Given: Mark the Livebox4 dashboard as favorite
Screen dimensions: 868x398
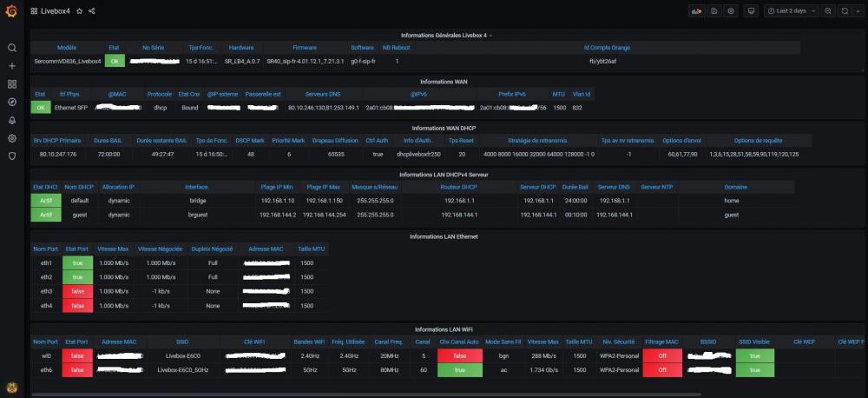Looking at the screenshot, I should tap(79, 11).
